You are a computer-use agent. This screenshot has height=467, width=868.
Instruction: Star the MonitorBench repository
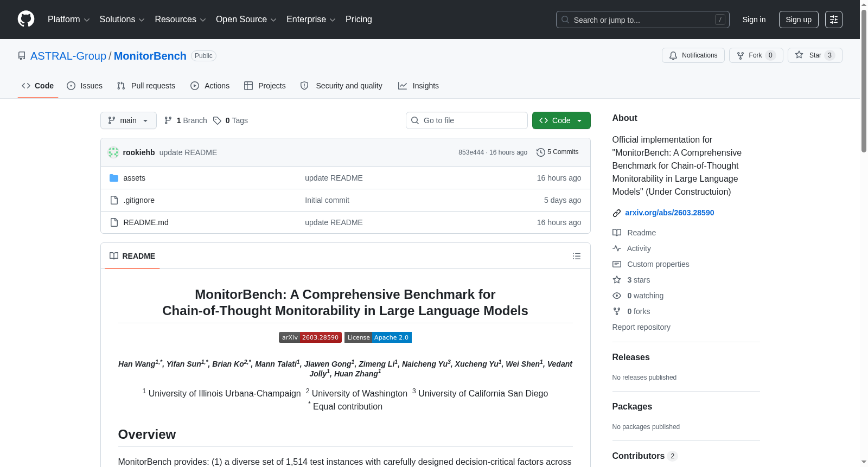[x=815, y=55]
